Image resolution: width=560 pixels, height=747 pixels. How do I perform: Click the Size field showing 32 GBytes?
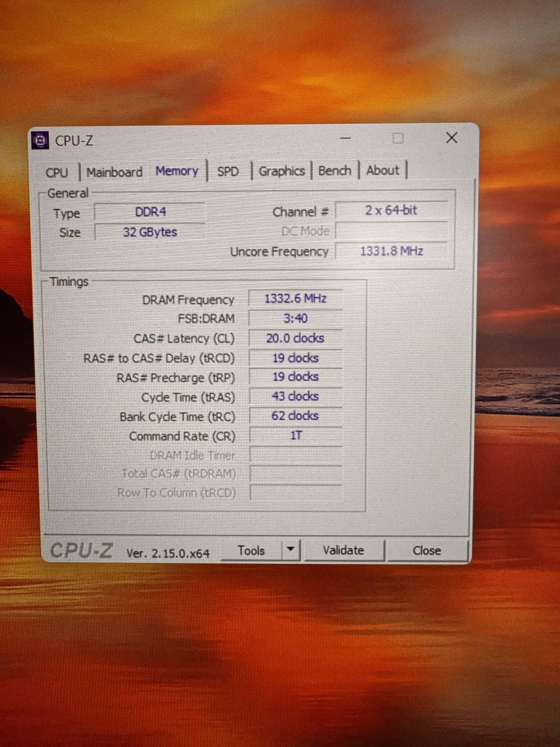(150, 232)
